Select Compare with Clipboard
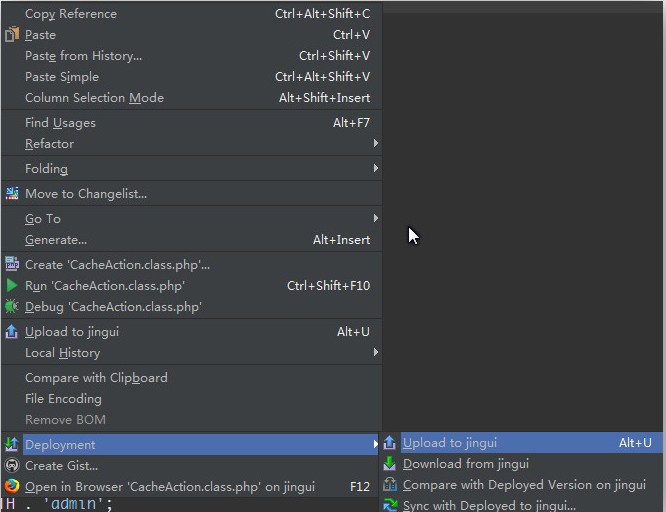This screenshot has height=512, width=666. (x=96, y=378)
